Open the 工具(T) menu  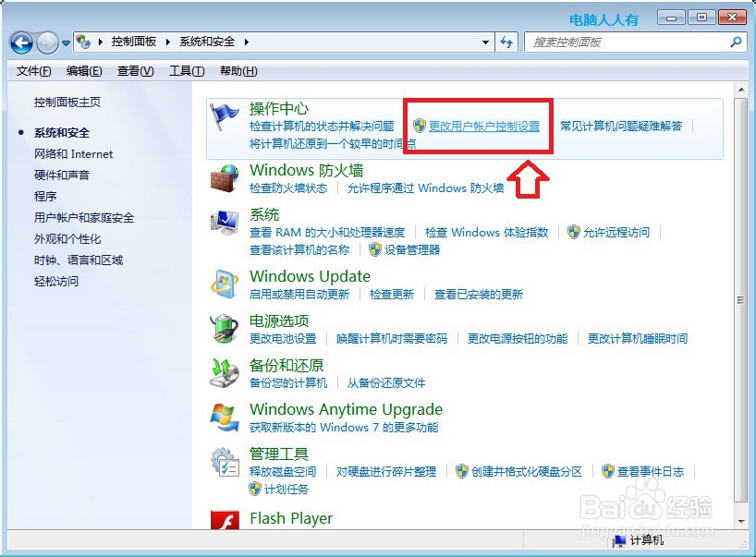point(187,71)
